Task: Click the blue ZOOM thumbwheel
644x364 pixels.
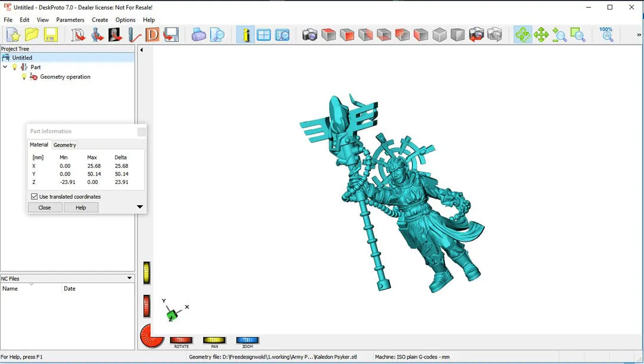Action: 247,340
